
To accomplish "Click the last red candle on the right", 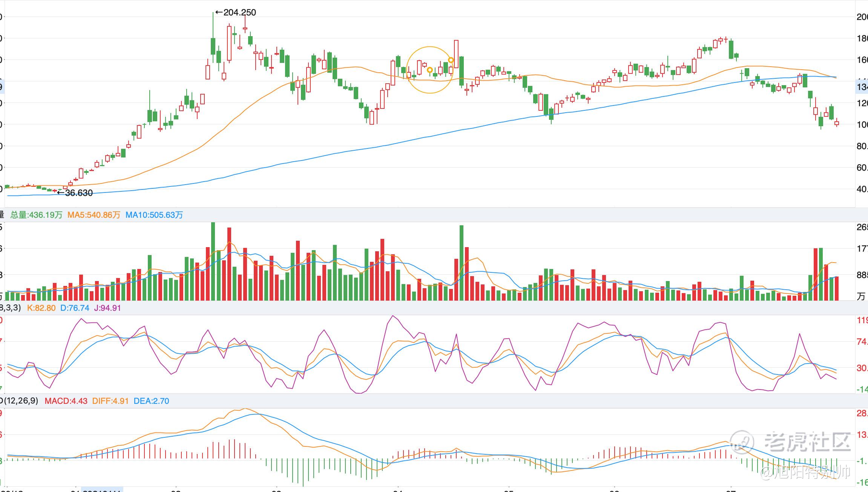I will pos(837,123).
